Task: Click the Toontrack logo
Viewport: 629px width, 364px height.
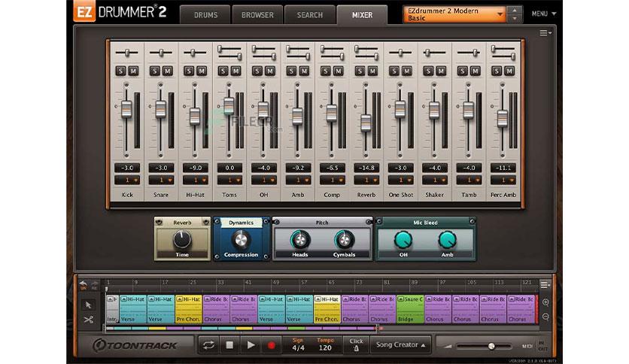Action: coord(135,345)
